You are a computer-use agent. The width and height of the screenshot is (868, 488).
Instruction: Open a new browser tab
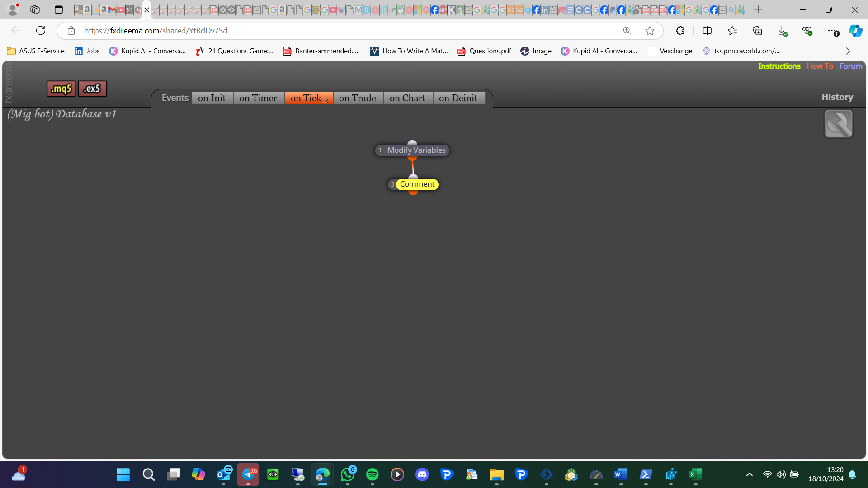(758, 9)
